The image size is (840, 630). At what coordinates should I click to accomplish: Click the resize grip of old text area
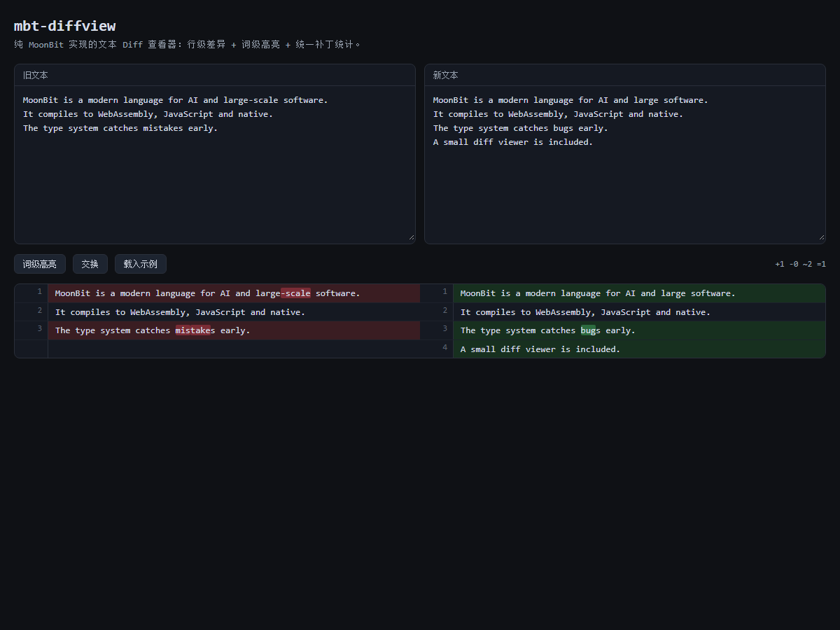(411, 237)
